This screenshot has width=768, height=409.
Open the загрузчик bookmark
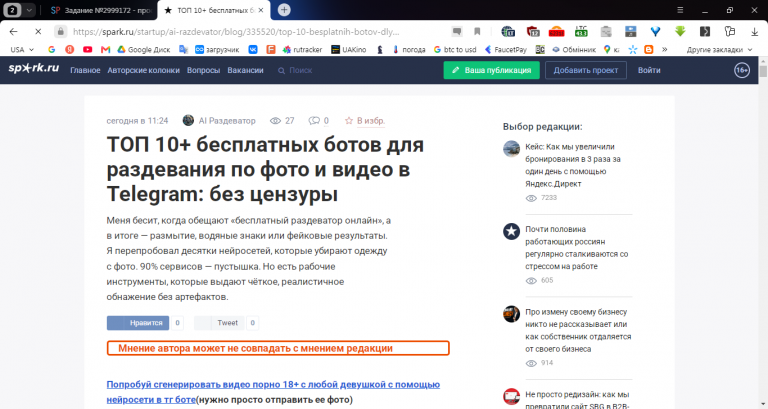[217, 49]
